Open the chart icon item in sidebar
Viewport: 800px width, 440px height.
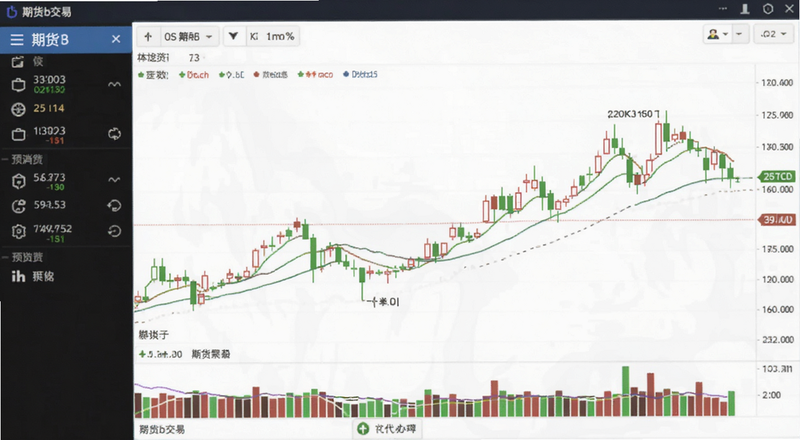[18, 276]
